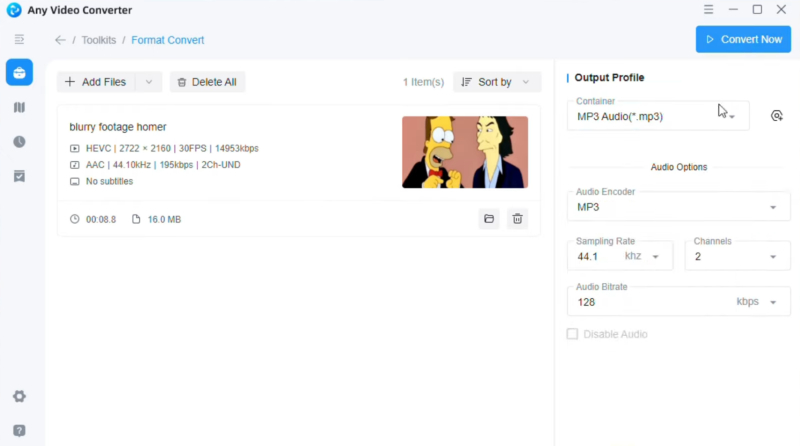Open the hamburger menu in title bar
The width and height of the screenshot is (800, 446).
[x=708, y=9]
